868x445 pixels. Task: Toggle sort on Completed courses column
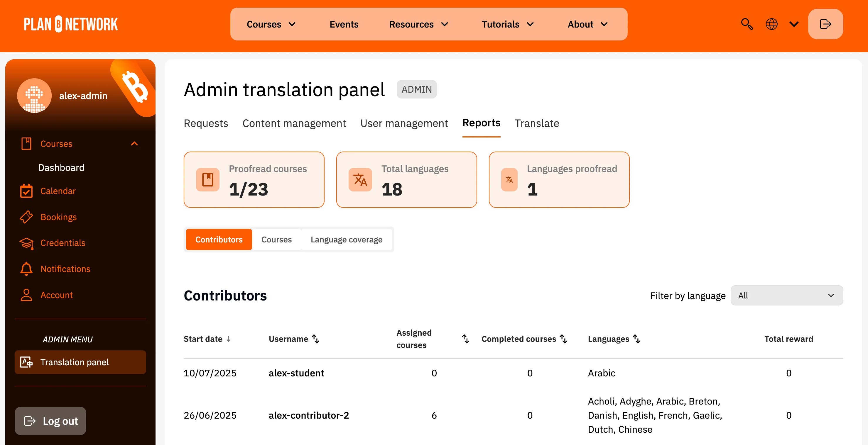[563, 339]
